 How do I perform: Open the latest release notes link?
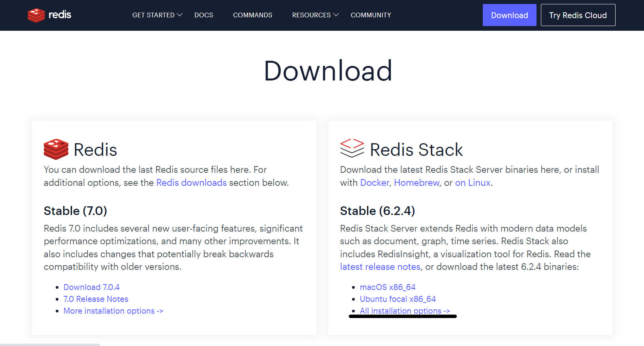pyautogui.click(x=380, y=267)
